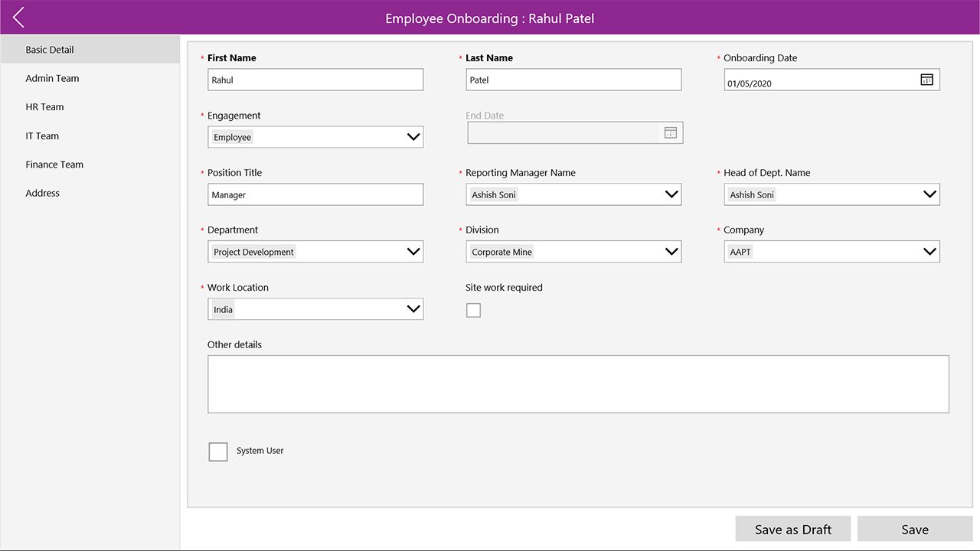980x551 pixels.
Task: Expand the Division dropdown
Action: point(671,252)
